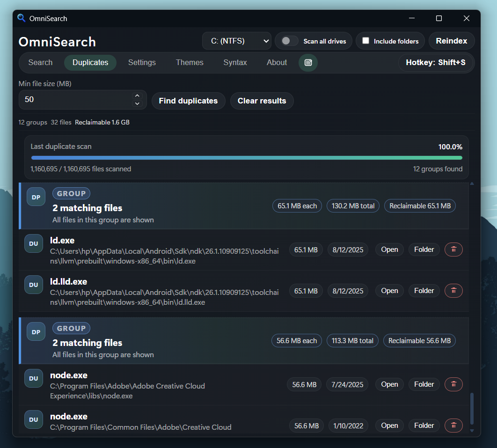Click the '113.3 MB total' pill

pos(352,340)
